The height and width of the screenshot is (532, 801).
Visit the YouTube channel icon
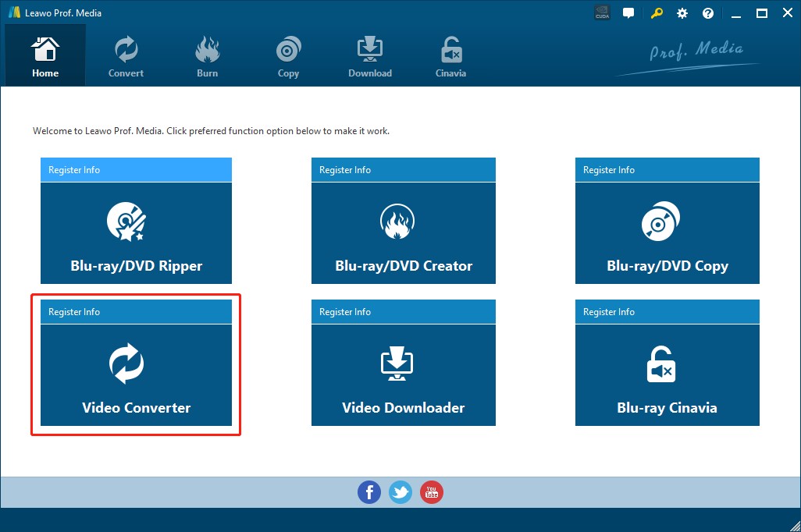point(432,492)
